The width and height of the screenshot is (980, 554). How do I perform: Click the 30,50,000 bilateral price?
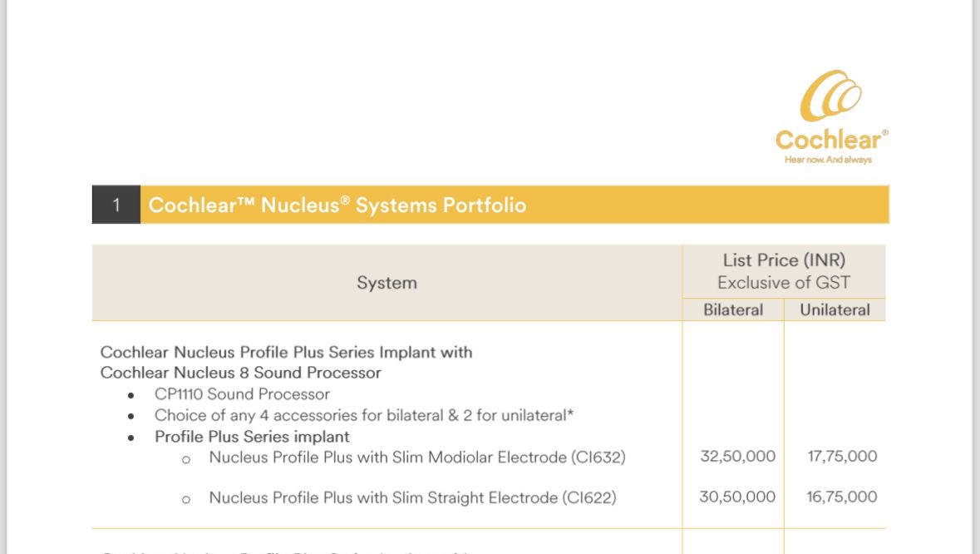(737, 497)
